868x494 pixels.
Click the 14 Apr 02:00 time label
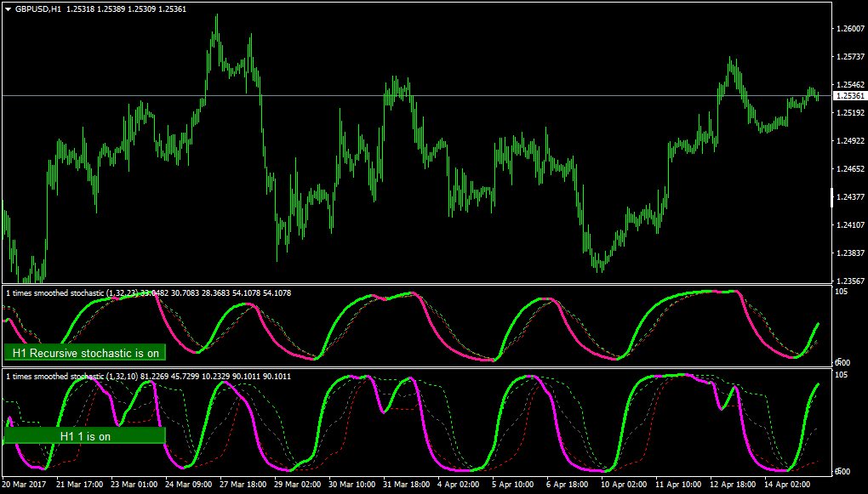coord(786,484)
